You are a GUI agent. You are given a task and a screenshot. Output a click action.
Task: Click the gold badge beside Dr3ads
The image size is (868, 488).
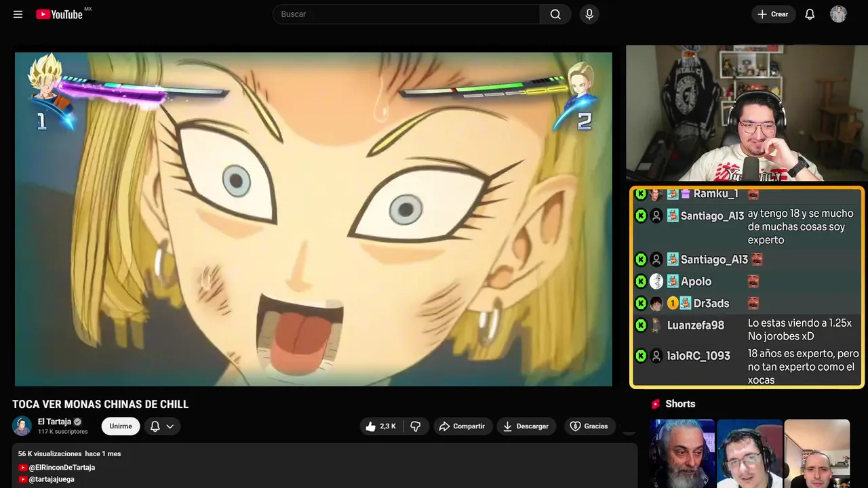tap(673, 303)
